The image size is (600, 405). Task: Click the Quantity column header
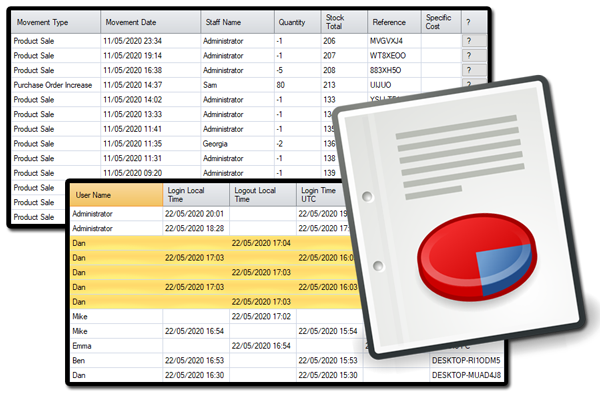point(293,21)
